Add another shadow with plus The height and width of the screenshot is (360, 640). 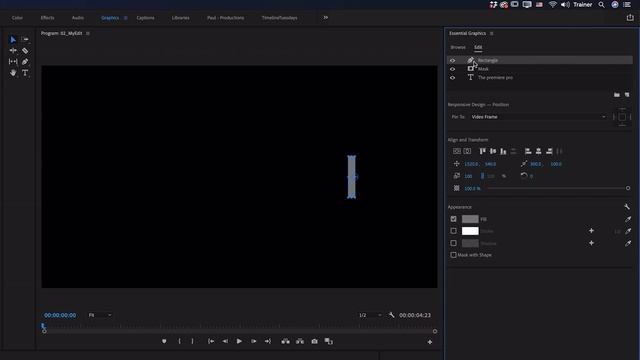click(591, 243)
